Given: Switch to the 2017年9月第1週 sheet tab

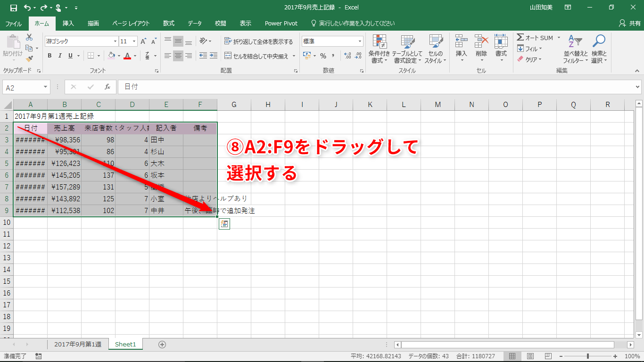Looking at the screenshot, I should [x=78, y=345].
